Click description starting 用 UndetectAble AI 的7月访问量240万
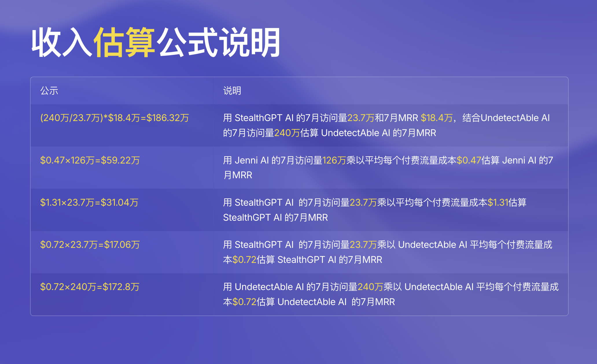597x364 pixels. [x=391, y=294]
